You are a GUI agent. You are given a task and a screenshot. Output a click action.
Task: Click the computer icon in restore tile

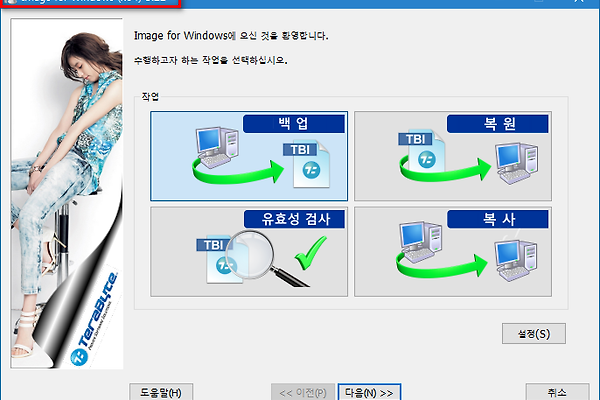517,163
